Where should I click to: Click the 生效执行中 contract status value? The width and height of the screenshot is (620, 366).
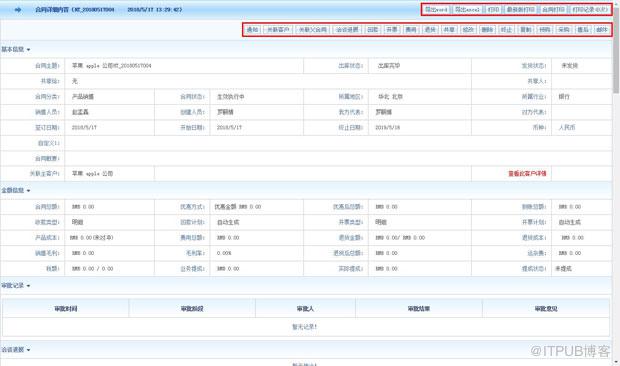pos(231,96)
